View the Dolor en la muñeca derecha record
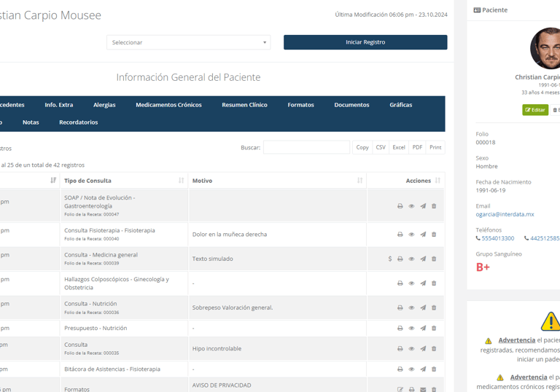The height and width of the screenshot is (392, 560). pos(411,235)
